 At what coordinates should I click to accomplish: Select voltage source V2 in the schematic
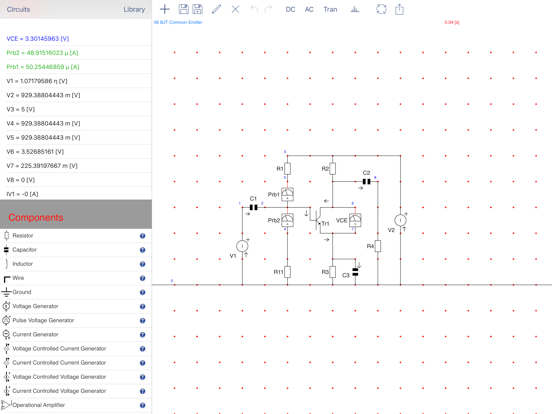pyautogui.click(x=400, y=220)
